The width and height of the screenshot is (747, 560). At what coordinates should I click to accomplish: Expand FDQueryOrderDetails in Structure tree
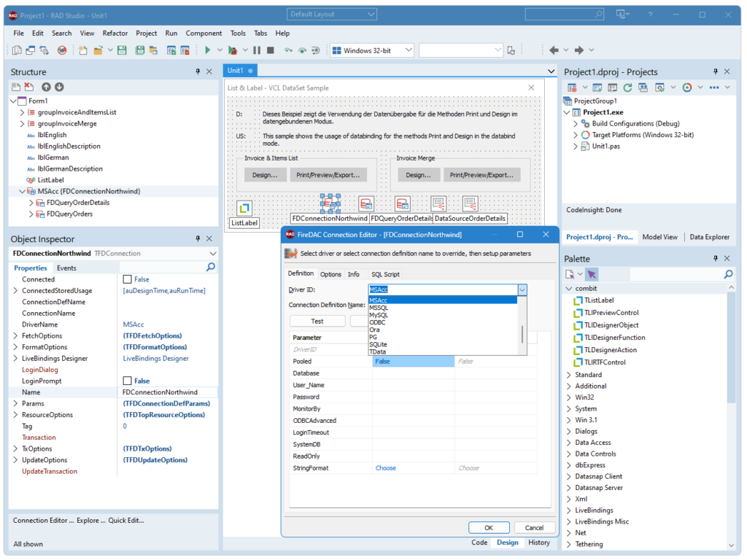[31, 203]
